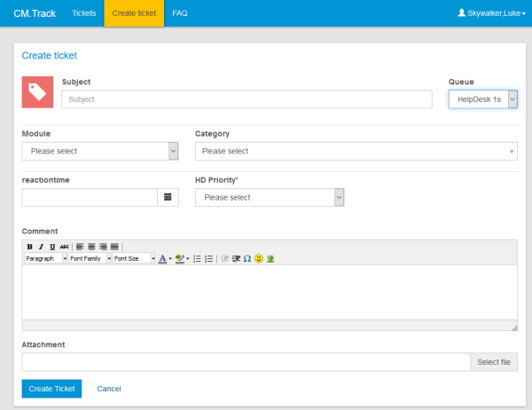Click the Cancel link
Image resolution: width=532 pixels, height=410 pixels.
click(109, 389)
